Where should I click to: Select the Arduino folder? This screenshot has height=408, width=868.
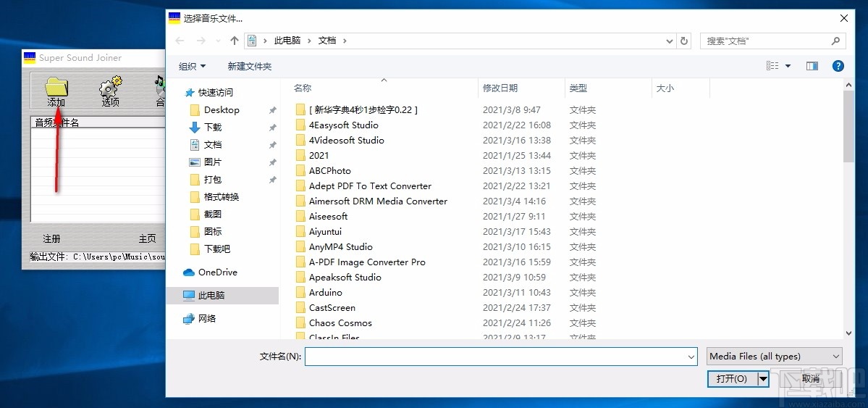tap(326, 293)
